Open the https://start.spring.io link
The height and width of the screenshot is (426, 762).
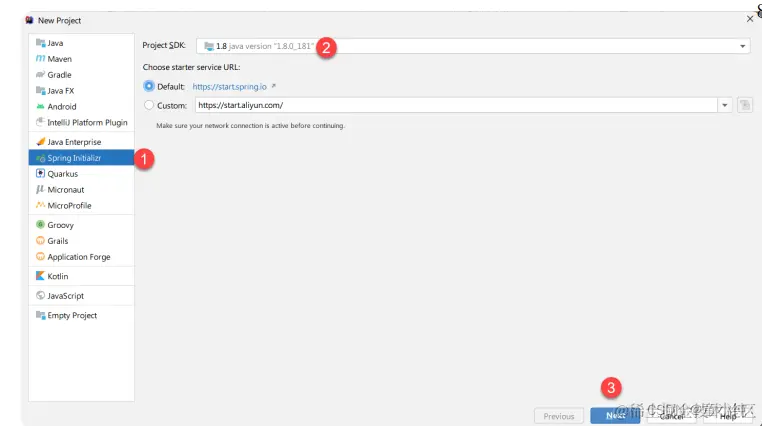pyautogui.click(x=229, y=86)
